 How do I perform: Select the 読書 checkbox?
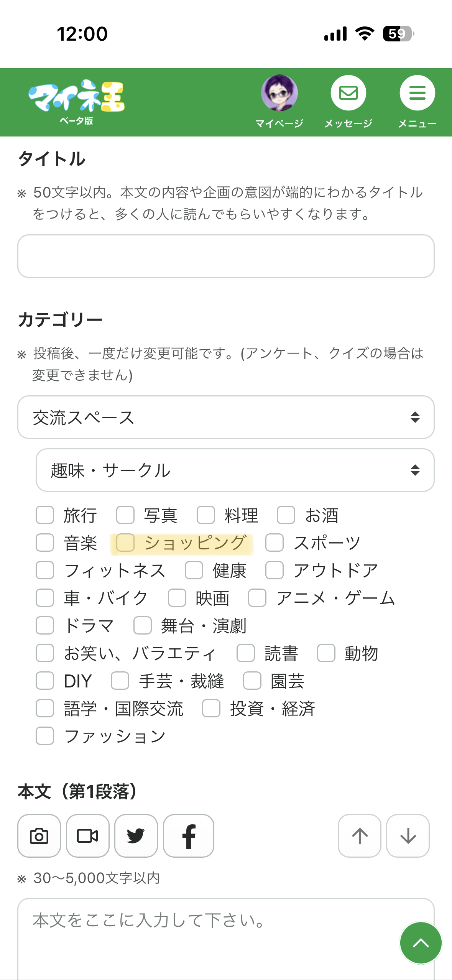246,653
